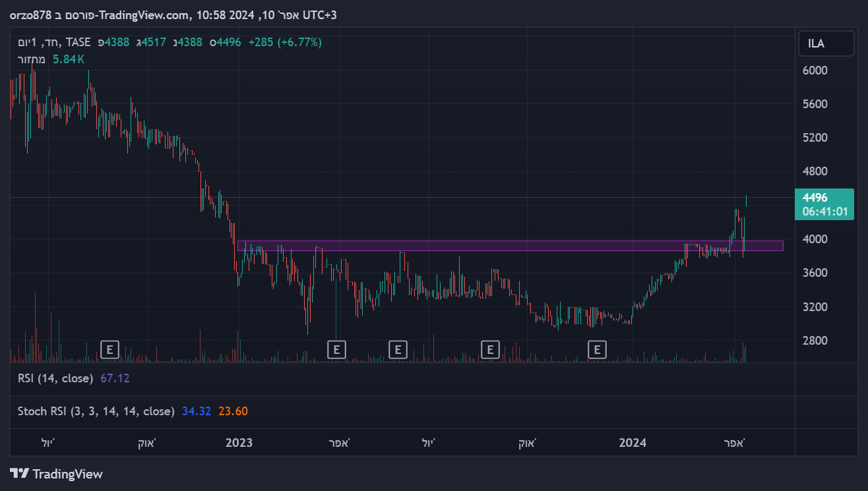Click the change value +285 (+6.77%)
Viewport: 868px width, 491px height.
point(285,42)
